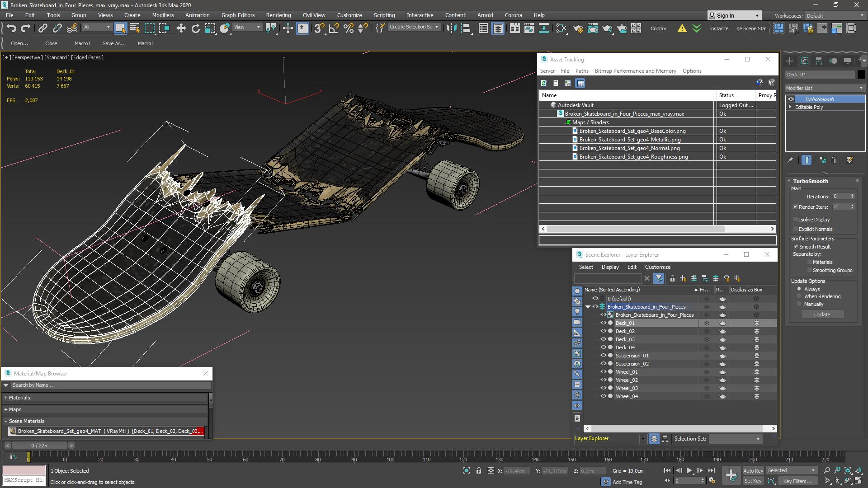Select the Select and Link tool
The image size is (868, 488).
(42, 28)
